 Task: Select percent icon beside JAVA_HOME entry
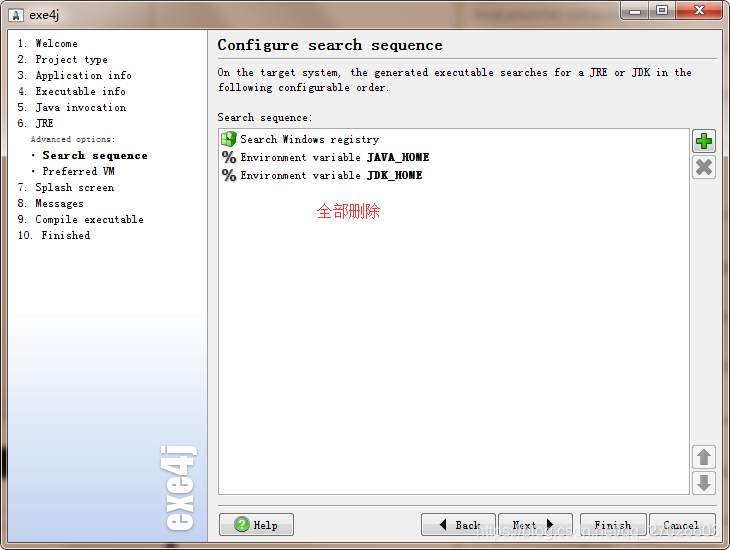[x=229, y=157]
